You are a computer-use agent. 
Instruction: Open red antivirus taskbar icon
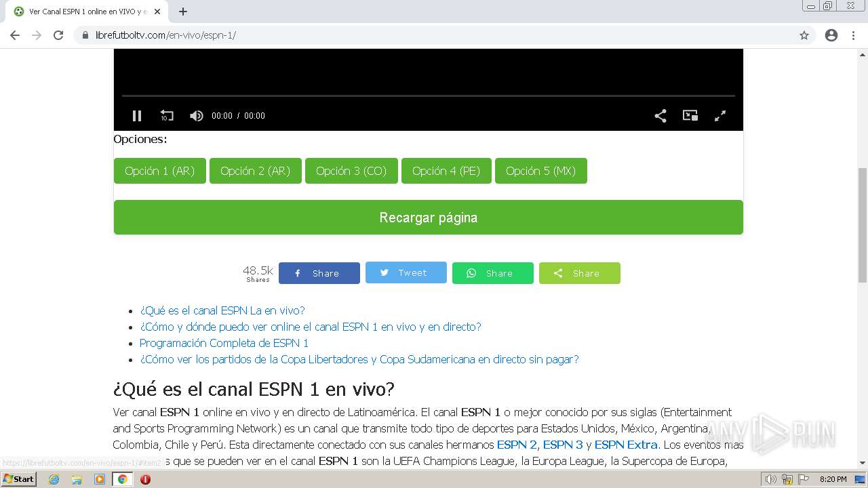coord(145,479)
